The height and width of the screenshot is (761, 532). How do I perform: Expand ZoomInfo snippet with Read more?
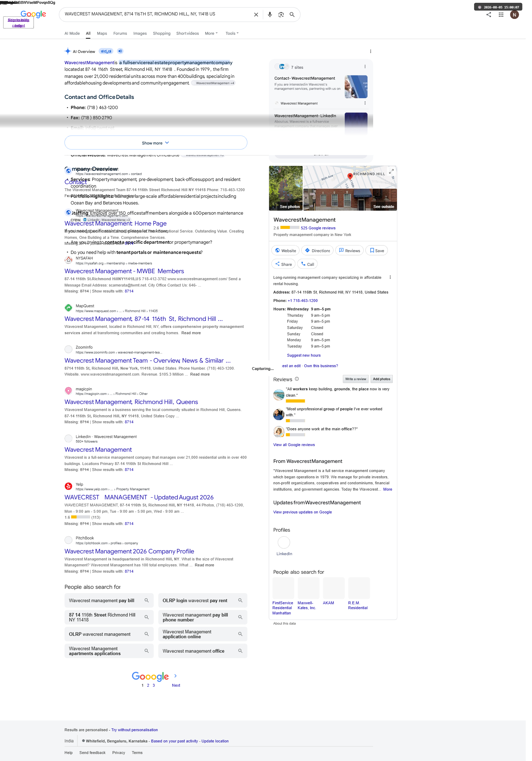[x=200, y=375]
